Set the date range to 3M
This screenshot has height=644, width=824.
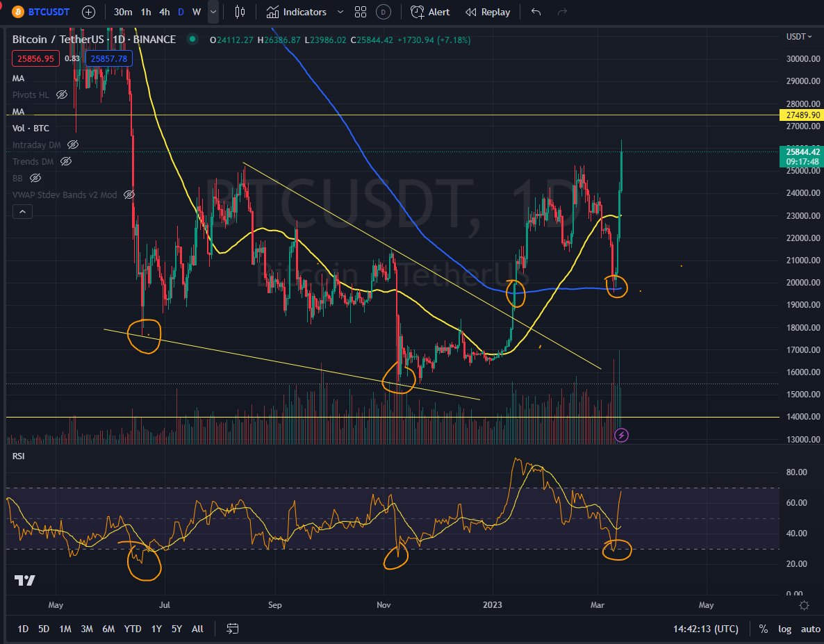[x=87, y=629]
